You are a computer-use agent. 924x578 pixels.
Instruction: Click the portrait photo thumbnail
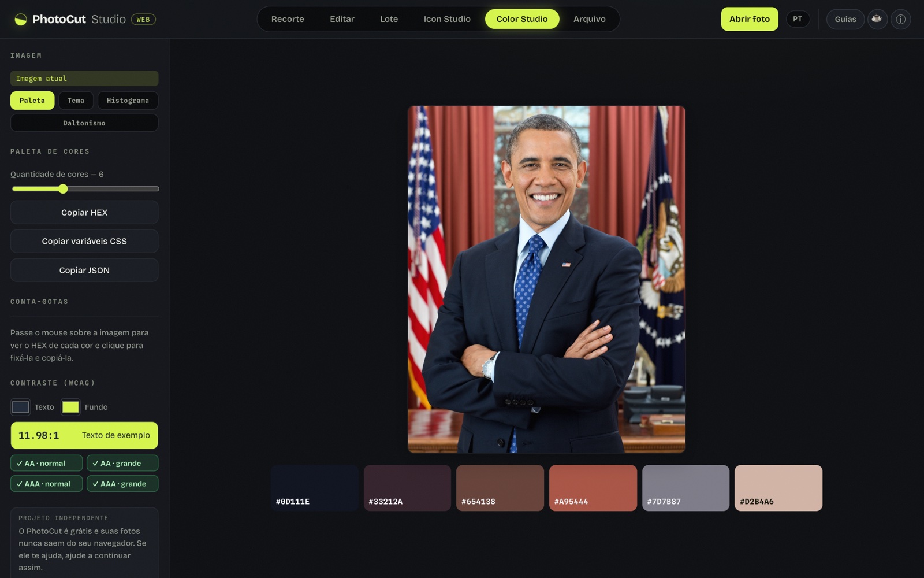(546, 279)
